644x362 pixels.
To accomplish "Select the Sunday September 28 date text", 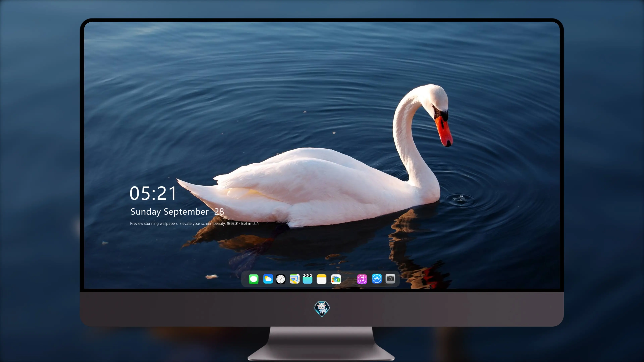I will click(x=177, y=212).
